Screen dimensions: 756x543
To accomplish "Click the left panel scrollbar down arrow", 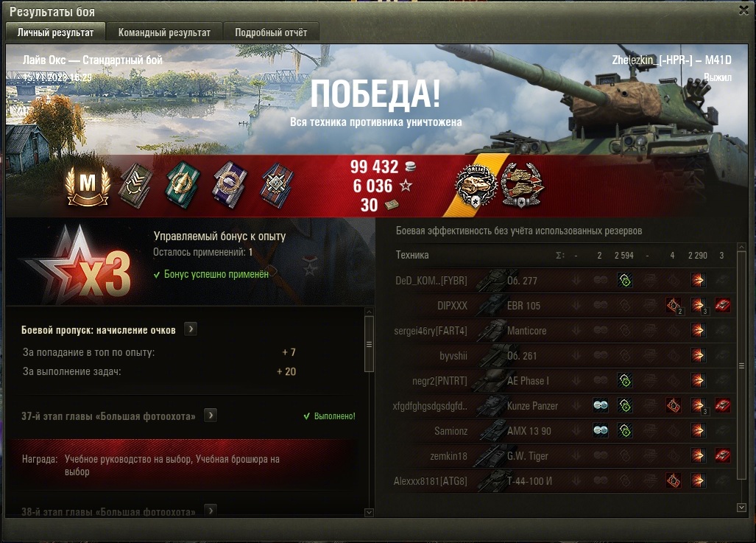I will click(369, 513).
